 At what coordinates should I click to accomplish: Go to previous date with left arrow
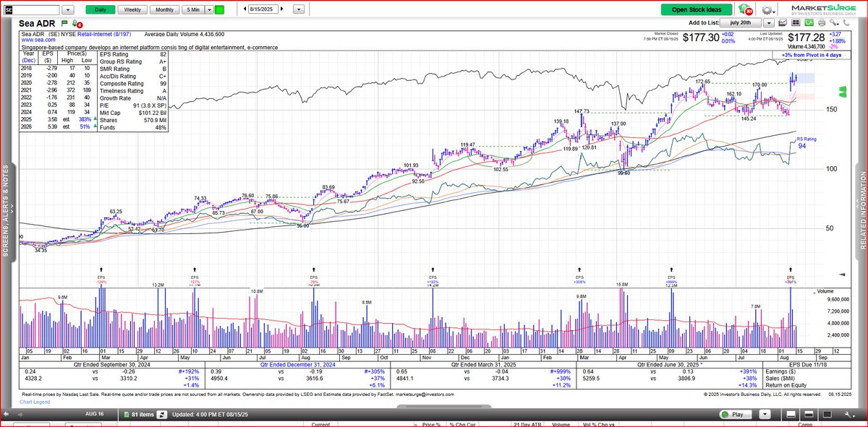244,9
